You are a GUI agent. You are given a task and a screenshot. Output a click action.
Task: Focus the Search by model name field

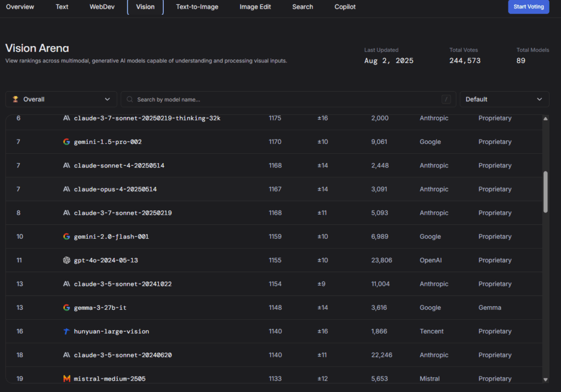click(x=288, y=99)
